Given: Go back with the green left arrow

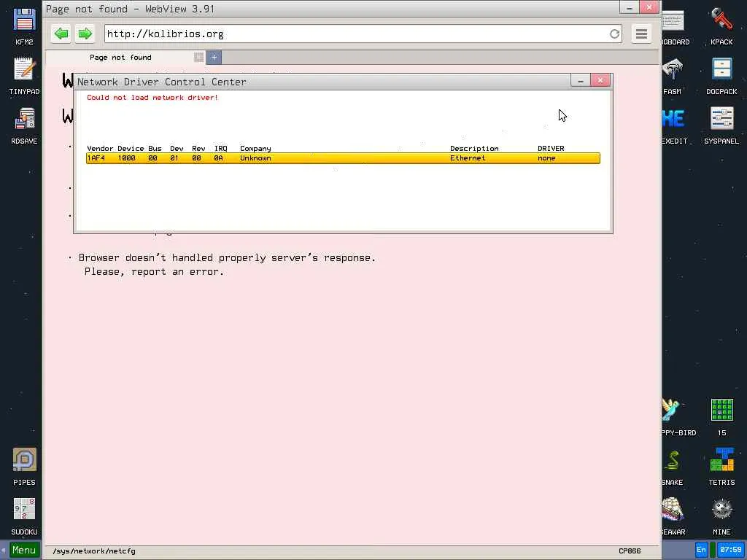Looking at the screenshot, I should (x=61, y=34).
